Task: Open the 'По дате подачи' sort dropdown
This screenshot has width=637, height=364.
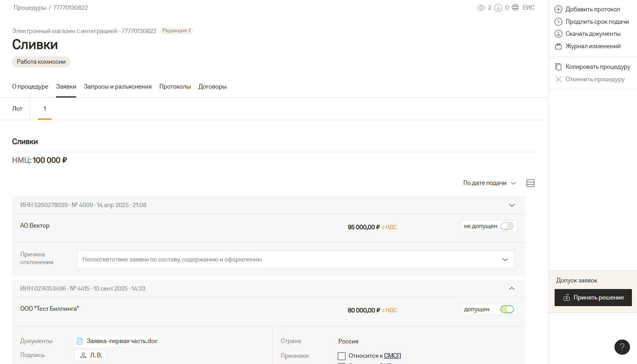Action: coord(489,183)
